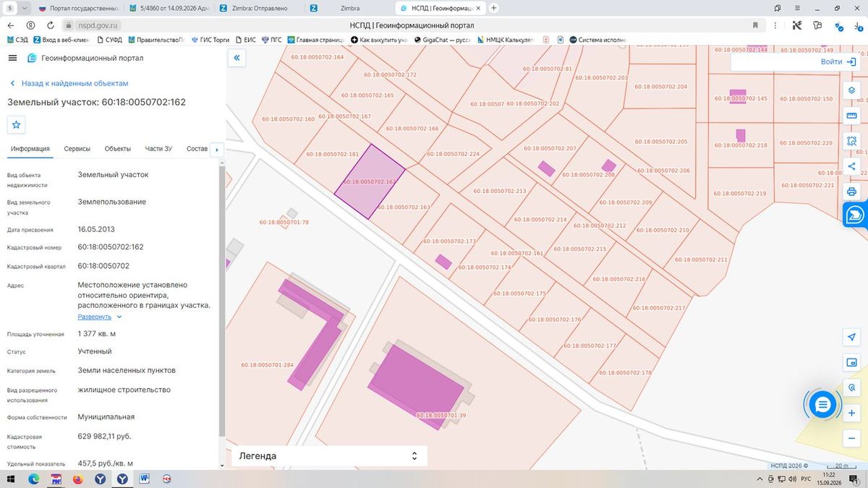Add parcel 60:18:0050702:162 to favorites
Viewport: 868px width, 488px height.
click(17, 124)
